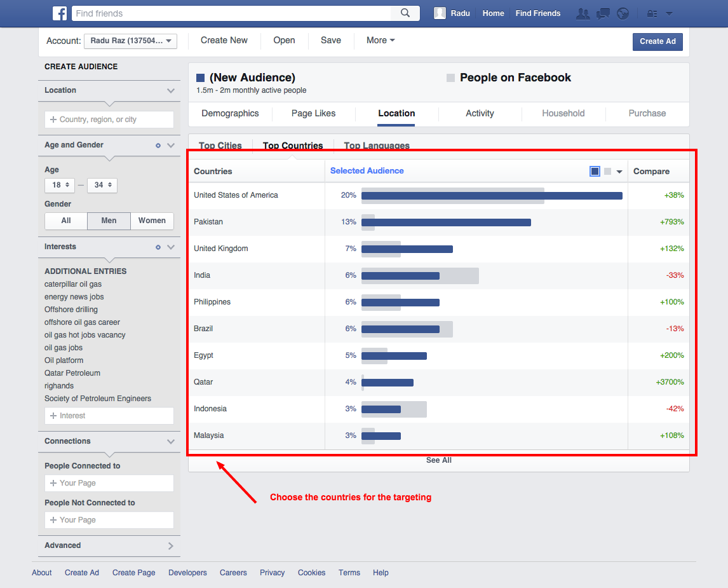Open the messages icon
The width and height of the screenshot is (728, 588).
[x=603, y=13]
